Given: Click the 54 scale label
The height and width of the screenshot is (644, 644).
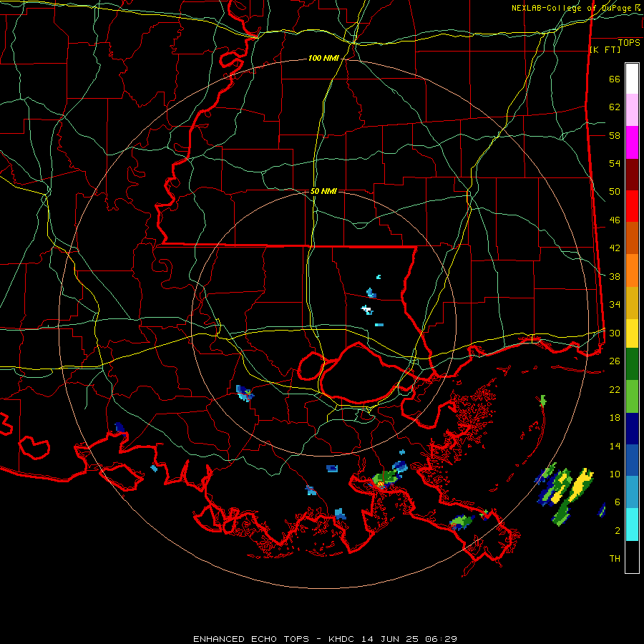Looking at the screenshot, I should point(615,163).
